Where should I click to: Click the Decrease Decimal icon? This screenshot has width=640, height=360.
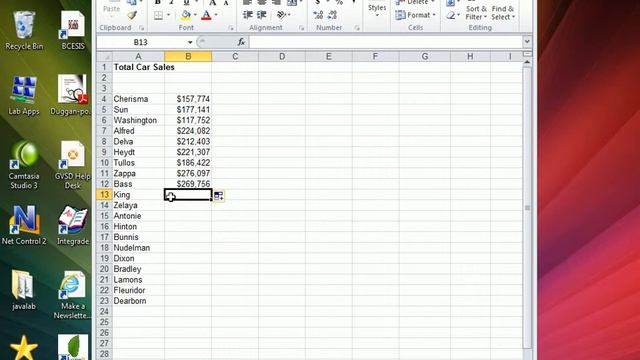point(332,15)
